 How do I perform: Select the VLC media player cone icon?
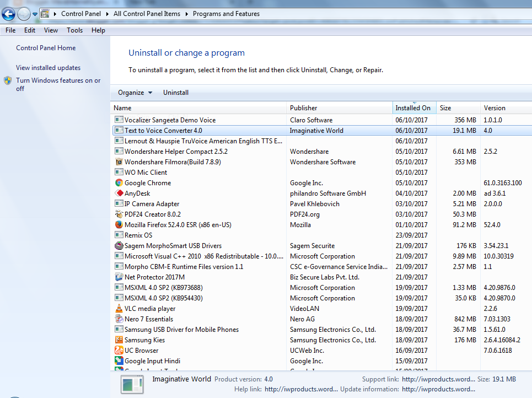coord(119,309)
